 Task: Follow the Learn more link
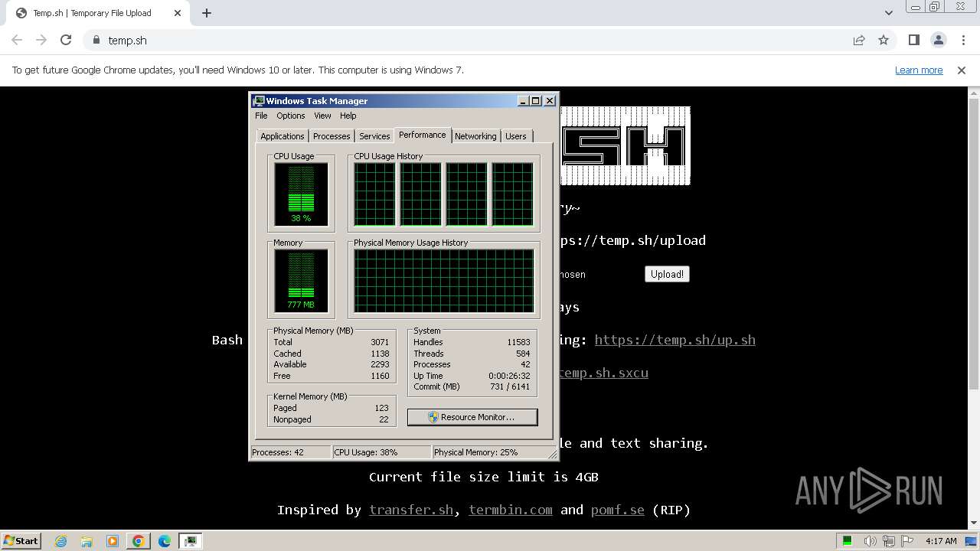919,70
